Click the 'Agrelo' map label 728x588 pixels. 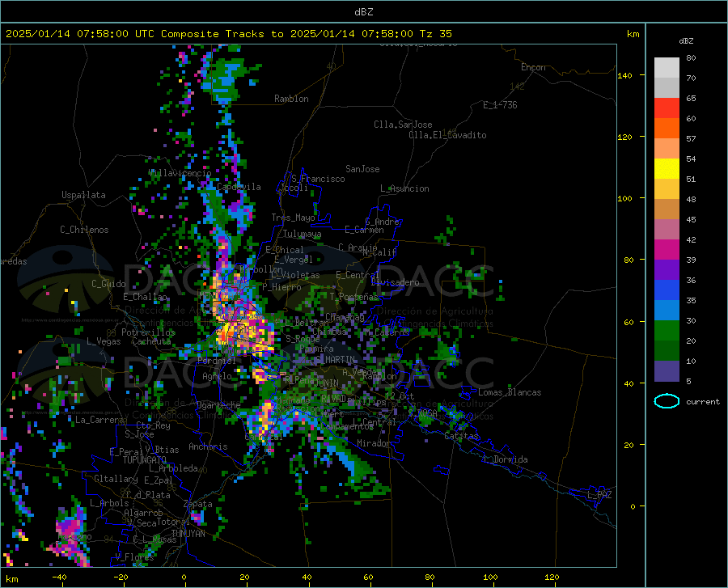tap(217, 376)
